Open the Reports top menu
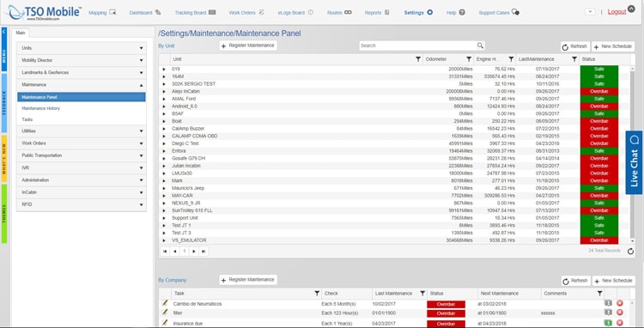This screenshot has width=644, height=328. click(x=377, y=13)
